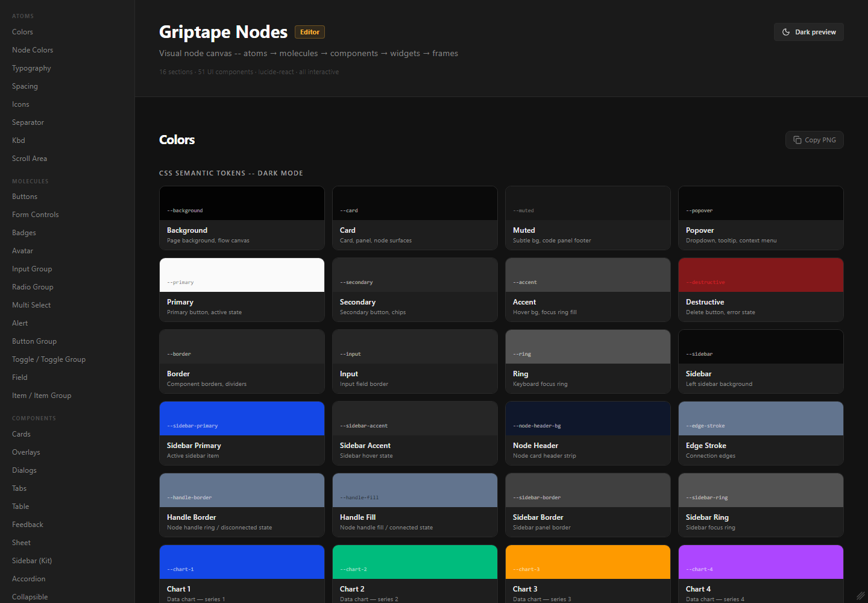The height and width of the screenshot is (603, 868).
Task: Open Scroll Area in the sidebar
Action: (x=30, y=159)
